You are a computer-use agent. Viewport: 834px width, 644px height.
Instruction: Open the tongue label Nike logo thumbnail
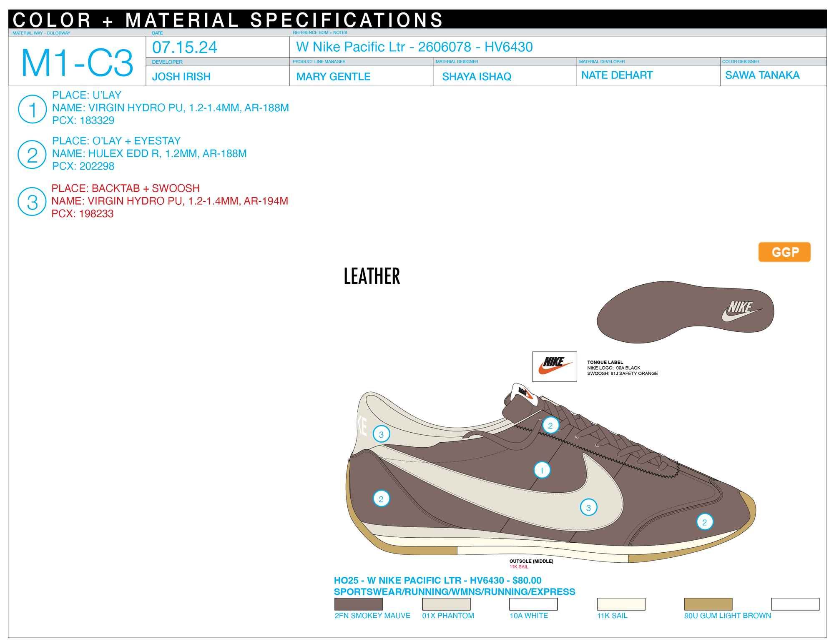tap(555, 366)
